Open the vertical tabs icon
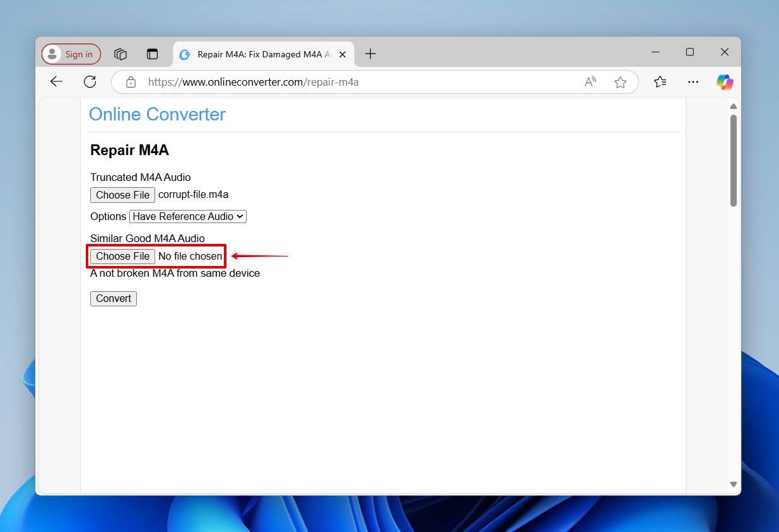Image resolution: width=779 pixels, height=532 pixels. click(152, 54)
